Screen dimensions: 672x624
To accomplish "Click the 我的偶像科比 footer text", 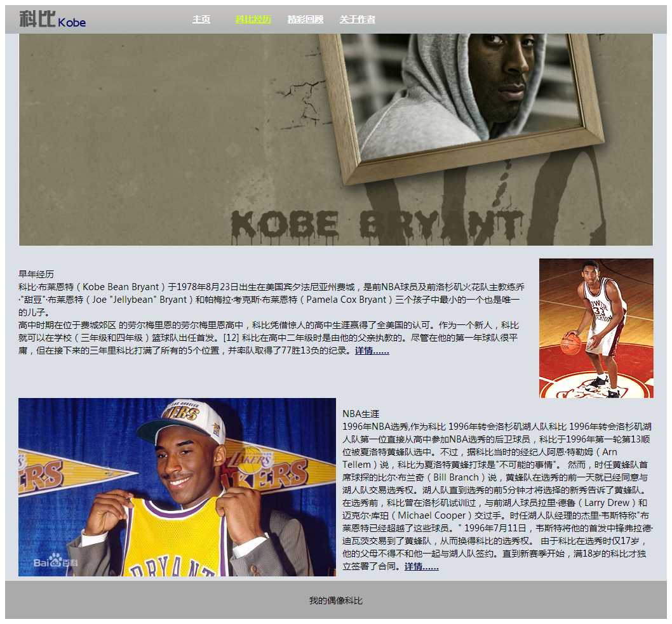I will coord(335,601).
